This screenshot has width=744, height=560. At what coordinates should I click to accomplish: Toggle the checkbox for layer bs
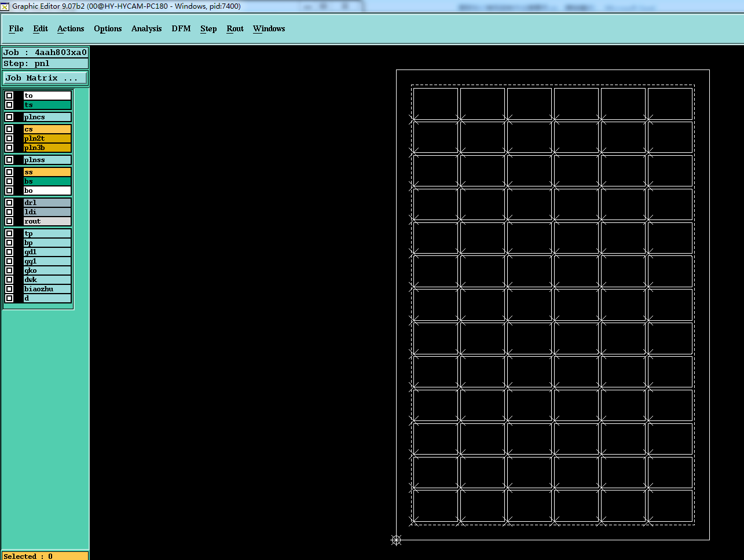(9, 181)
